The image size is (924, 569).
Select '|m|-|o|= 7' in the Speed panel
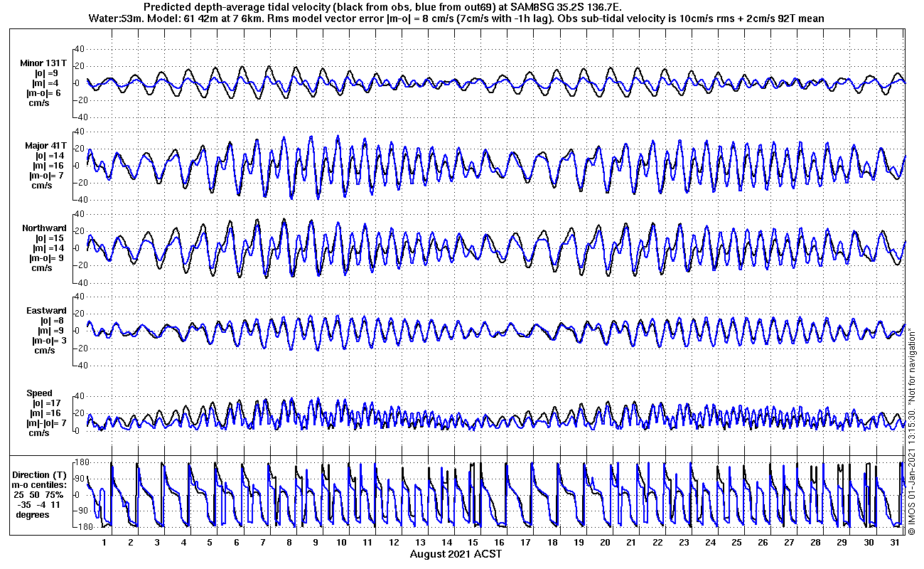point(46,423)
